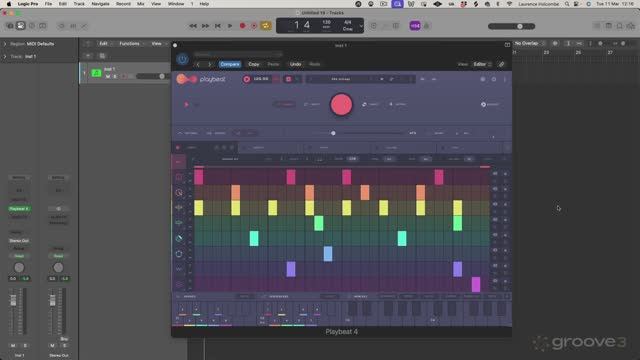
Task: Click the green Inst 1 track icon
Action: pos(96,73)
